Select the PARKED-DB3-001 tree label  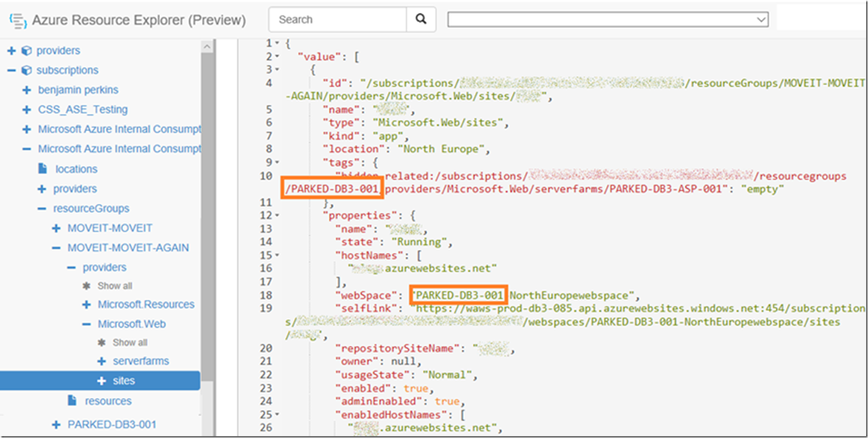[x=112, y=424]
